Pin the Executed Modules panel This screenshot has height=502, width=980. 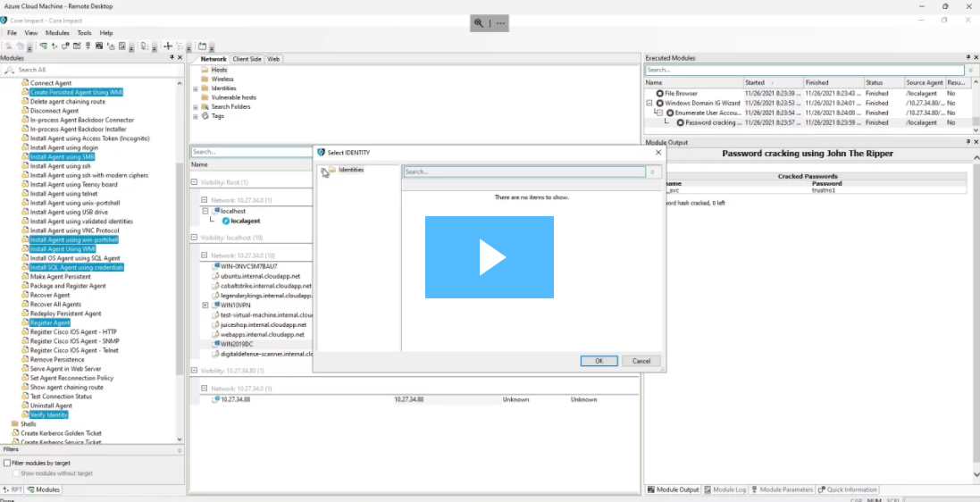point(966,58)
